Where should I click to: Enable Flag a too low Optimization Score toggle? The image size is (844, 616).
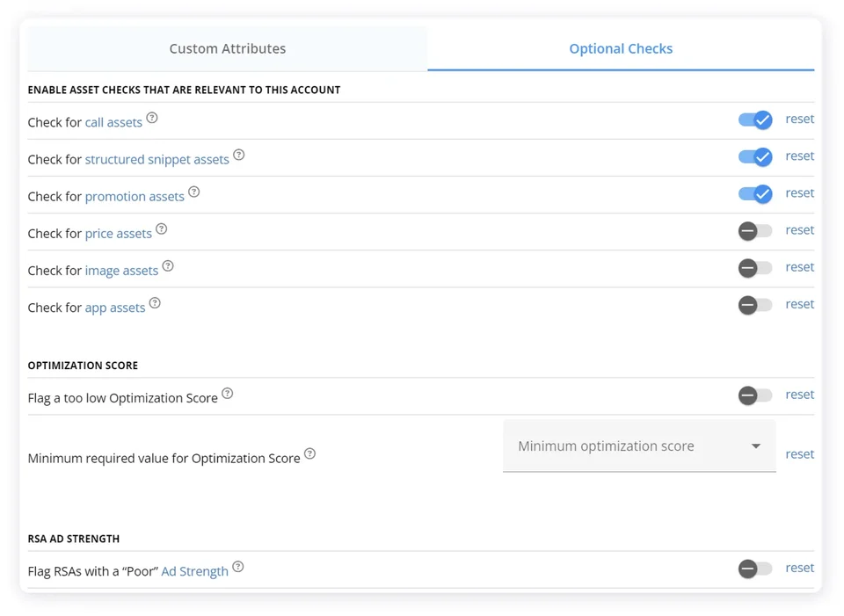(755, 395)
